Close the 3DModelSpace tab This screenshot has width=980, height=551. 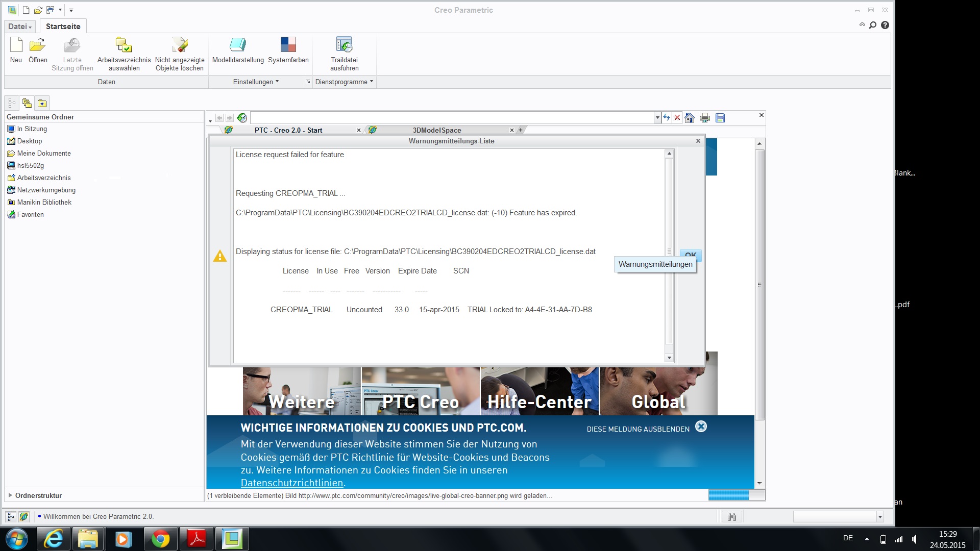click(x=512, y=130)
